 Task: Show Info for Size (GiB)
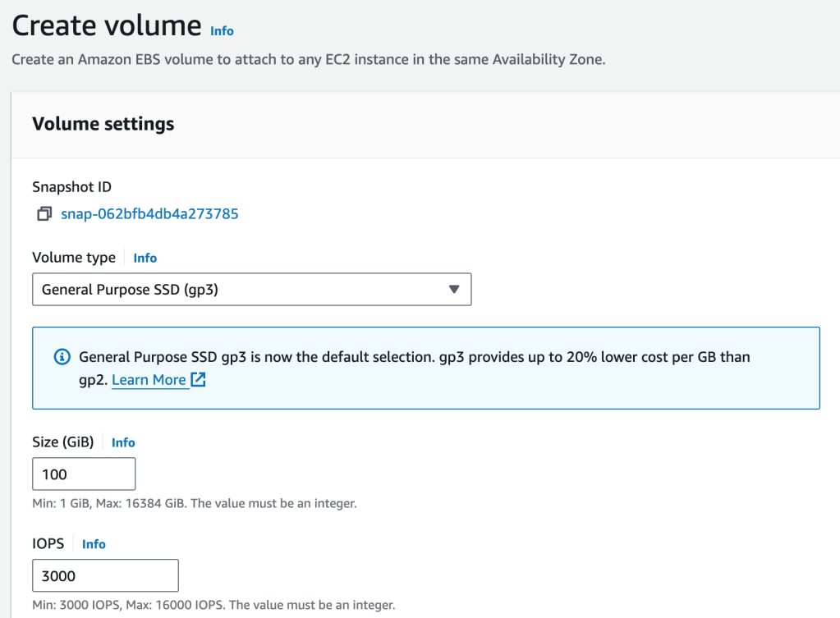(123, 442)
